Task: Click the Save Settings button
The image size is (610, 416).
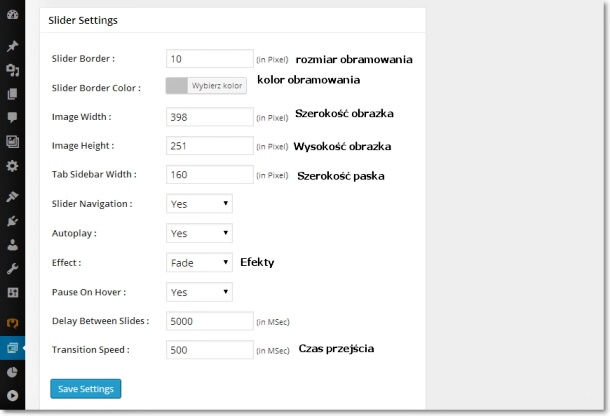Action: pyautogui.click(x=86, y=389)
